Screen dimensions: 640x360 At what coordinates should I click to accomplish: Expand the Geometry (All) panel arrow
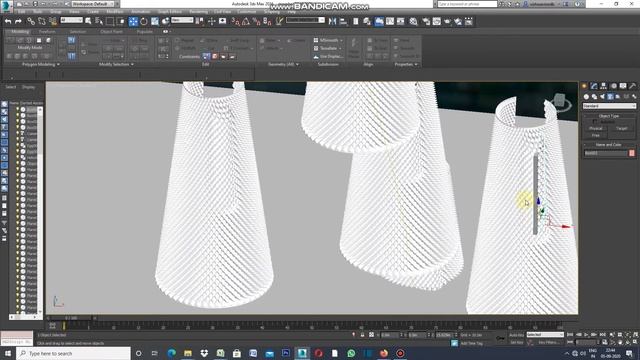click(x=297, y=64)
